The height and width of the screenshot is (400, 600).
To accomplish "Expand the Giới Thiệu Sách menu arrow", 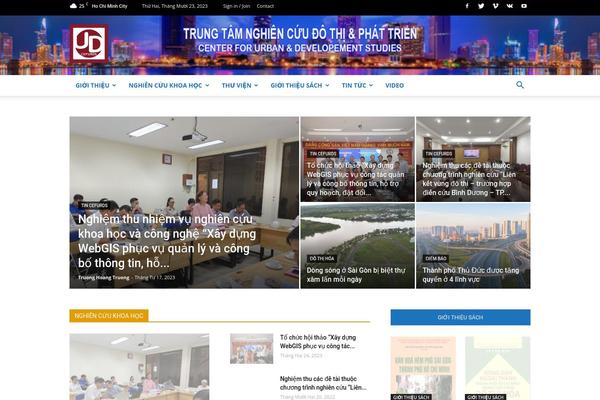I will click(x=327, y=85).
